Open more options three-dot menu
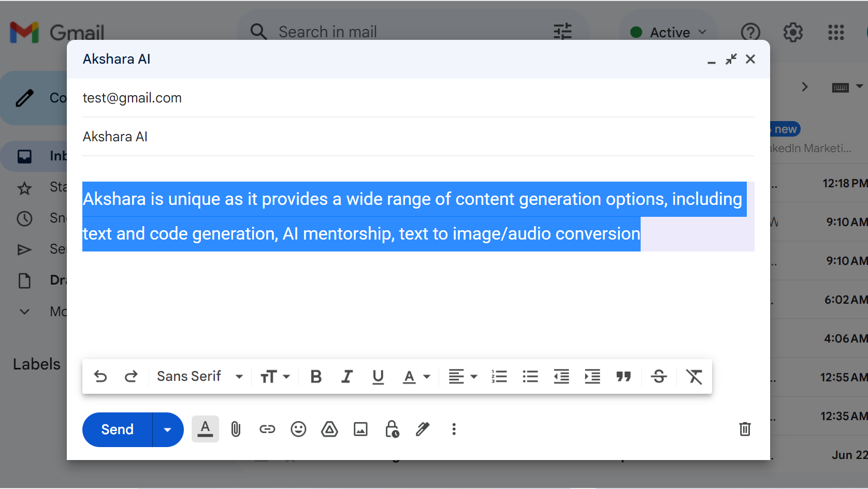This screenshot has width=868, height=489. point(454,429)
